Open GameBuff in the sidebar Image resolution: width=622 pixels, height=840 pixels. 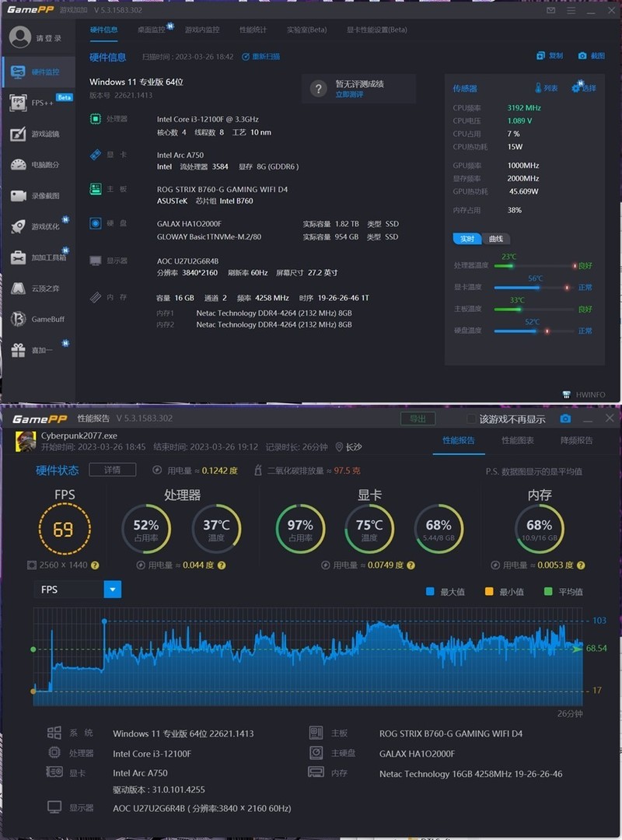point(37,319)
